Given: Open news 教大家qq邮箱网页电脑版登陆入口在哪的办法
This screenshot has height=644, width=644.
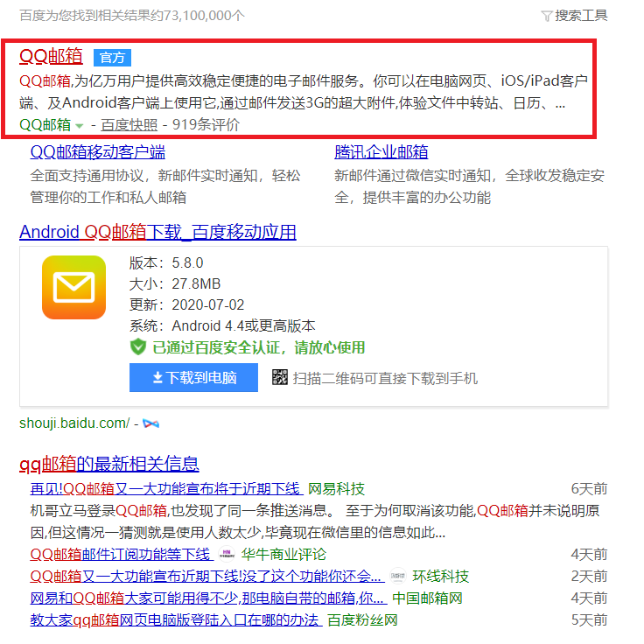Looking at the screenshot, I should [x=176, y=619].
